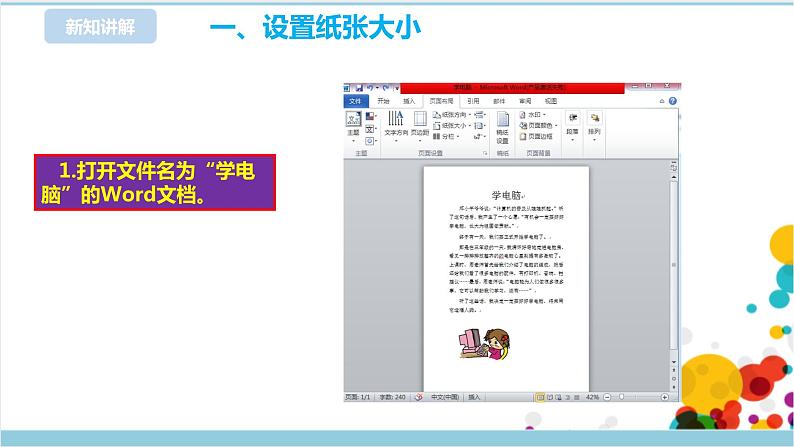
Task: Switch to the 开始 (Home) tab
Action: (383, 101)
